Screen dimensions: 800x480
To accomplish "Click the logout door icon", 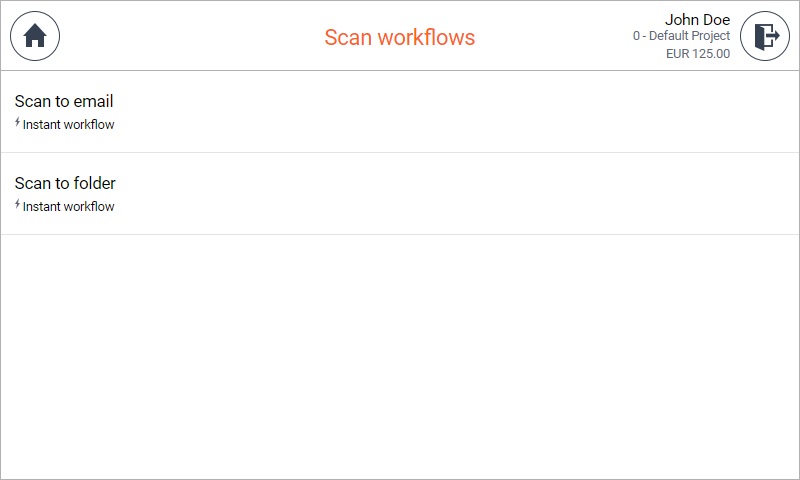I will (765, 36).
